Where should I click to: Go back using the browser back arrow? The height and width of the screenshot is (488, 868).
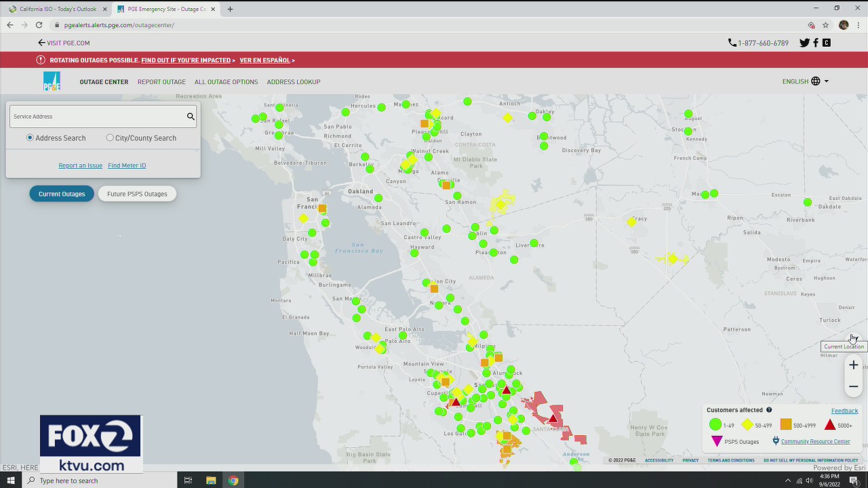coord(10,25)
